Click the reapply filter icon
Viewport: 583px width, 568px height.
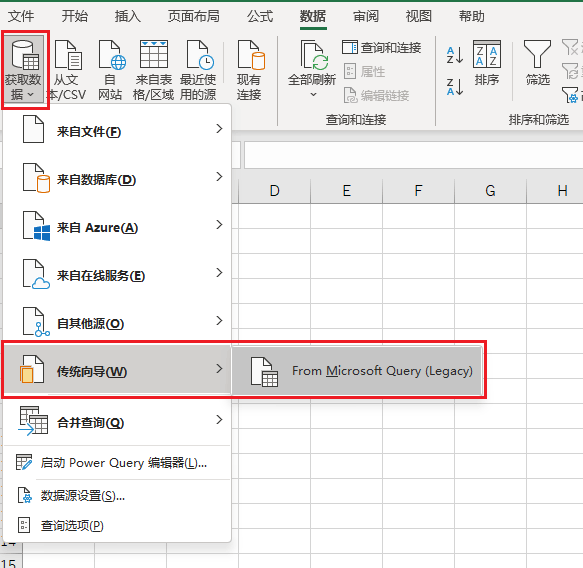pos(570,71)
